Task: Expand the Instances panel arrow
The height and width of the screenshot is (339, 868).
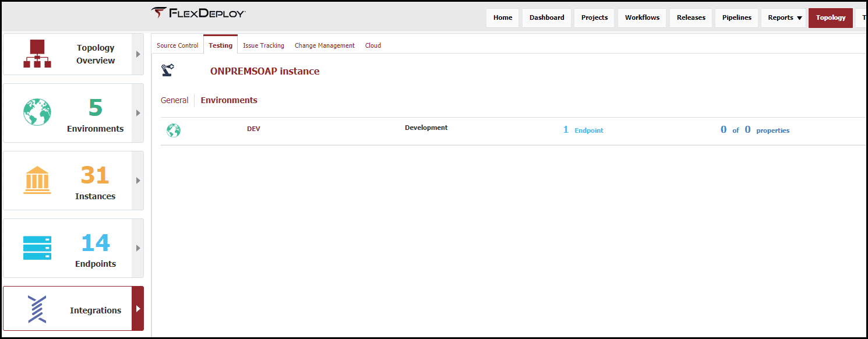Action: [137, 181]
